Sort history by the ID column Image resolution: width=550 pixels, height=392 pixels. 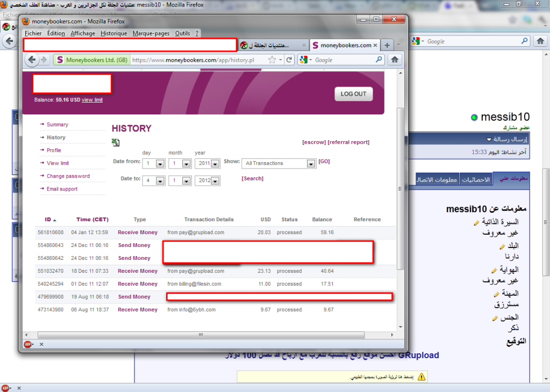pyautogui.click(x=48, y=220)
